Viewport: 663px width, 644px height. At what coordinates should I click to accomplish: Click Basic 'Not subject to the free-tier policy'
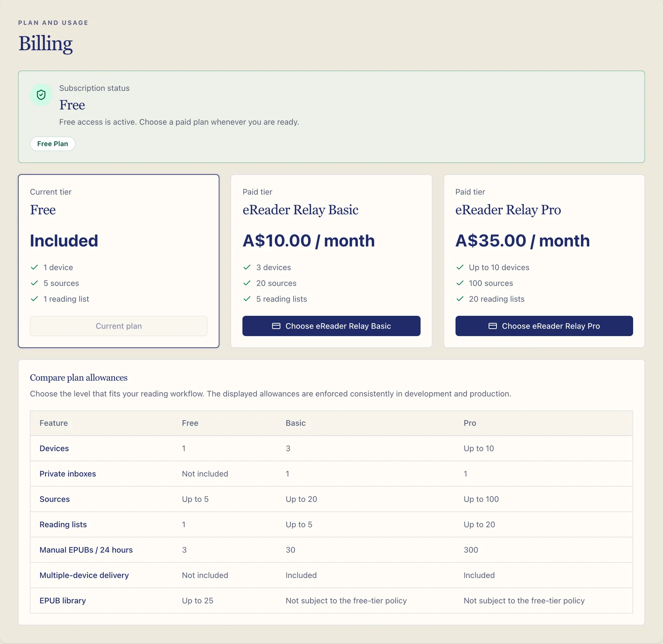(x=346, y=600)
